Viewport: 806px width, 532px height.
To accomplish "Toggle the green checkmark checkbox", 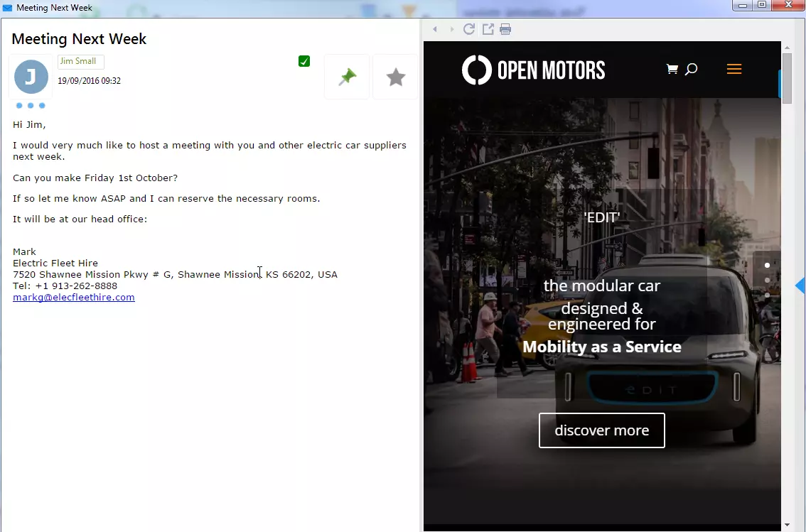I will coord(304,61).
